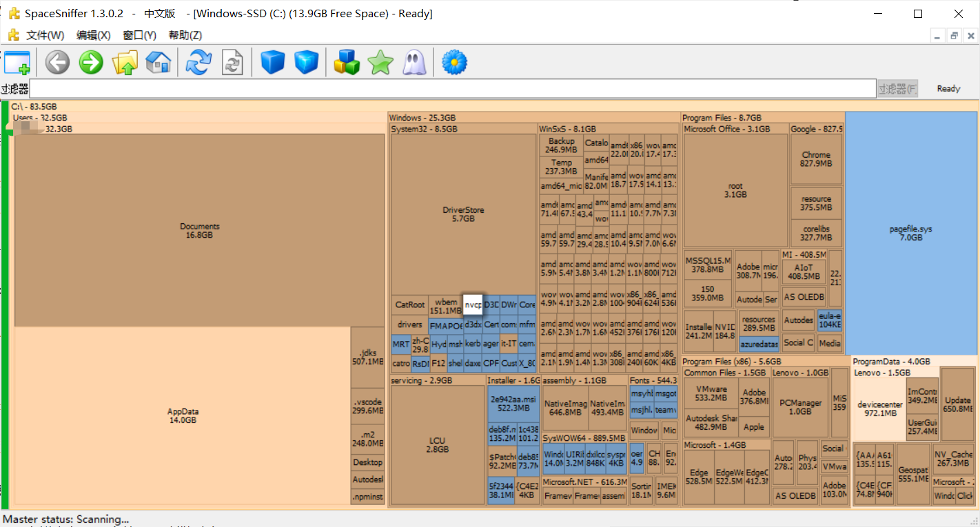
Task: Select the devicecenter 972.1MB block
Action: tap(881, 409)
